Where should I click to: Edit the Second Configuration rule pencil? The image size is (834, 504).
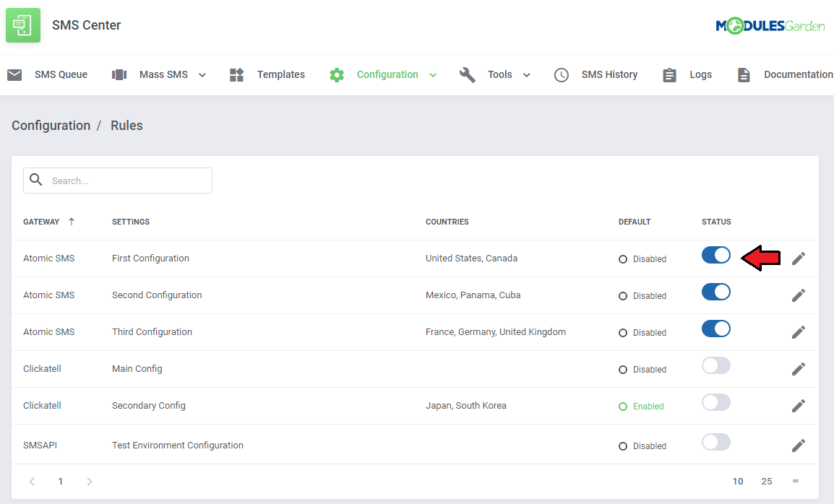(x=799, y=295)
